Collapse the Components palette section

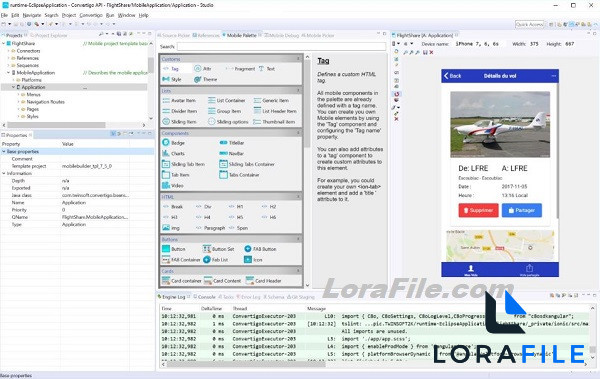point(298,133)
